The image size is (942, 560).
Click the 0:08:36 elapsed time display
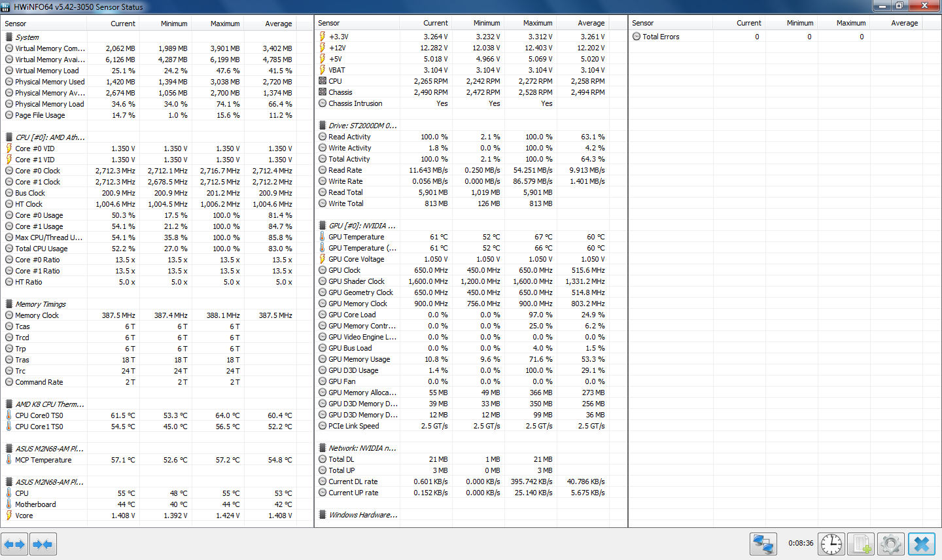pyautogui.click(x=801, y=543)
